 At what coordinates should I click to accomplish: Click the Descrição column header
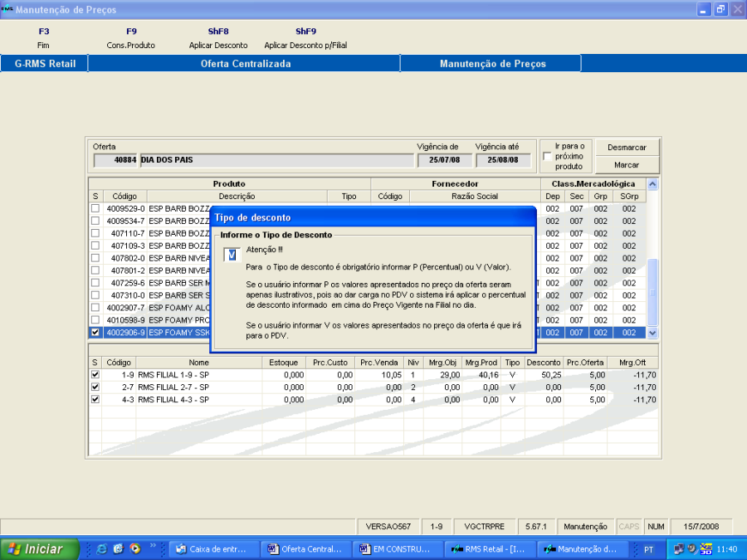pyautogui.click(x=237, y=196)
